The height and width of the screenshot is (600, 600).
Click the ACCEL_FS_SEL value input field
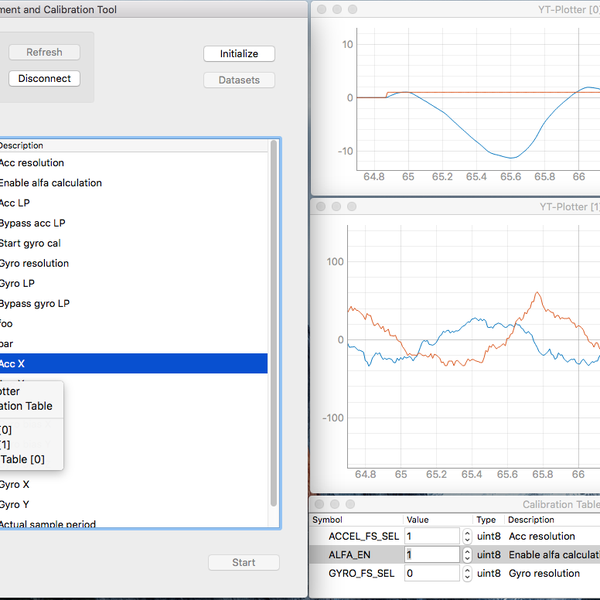click(x=432, y=536)
